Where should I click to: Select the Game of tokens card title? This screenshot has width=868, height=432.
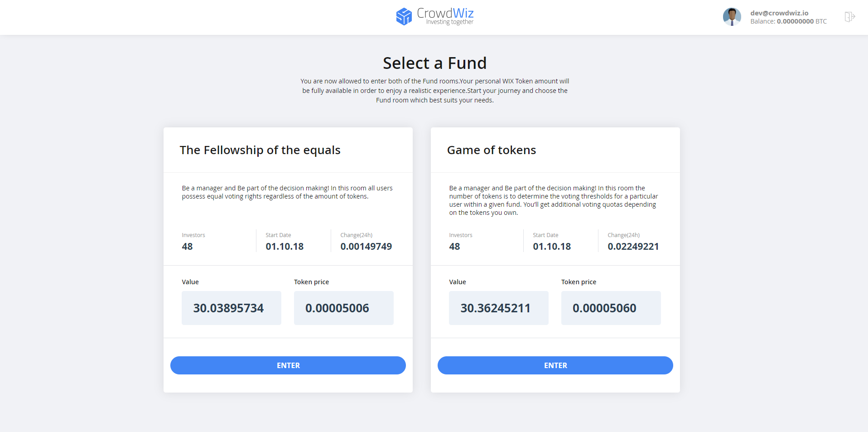pos(492,150)
